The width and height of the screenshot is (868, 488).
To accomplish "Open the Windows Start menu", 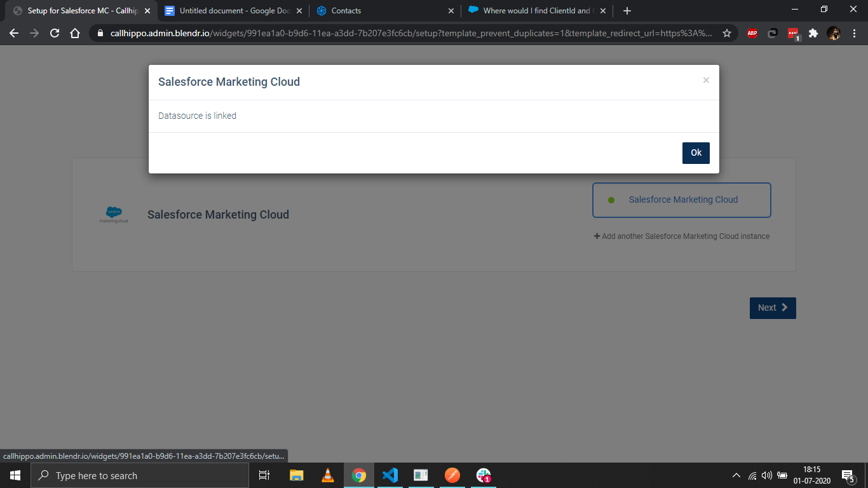I will tap(15, 475).
